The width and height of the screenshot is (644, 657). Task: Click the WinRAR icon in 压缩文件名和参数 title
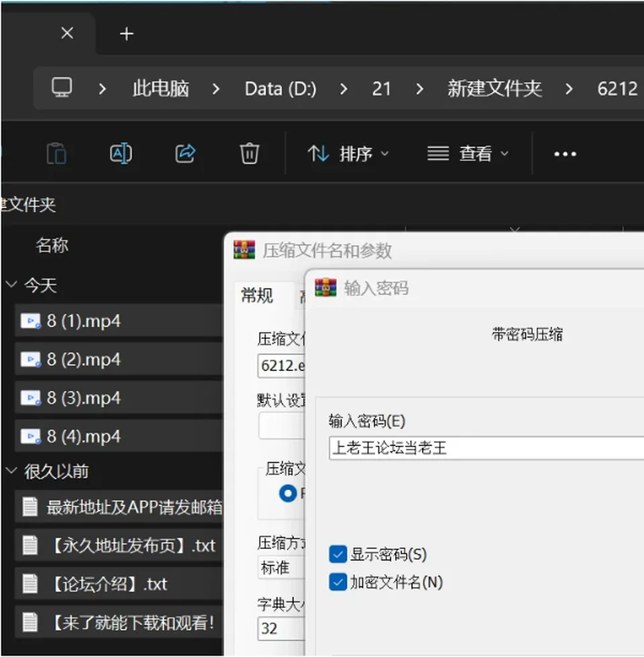(x=244, y=250)
